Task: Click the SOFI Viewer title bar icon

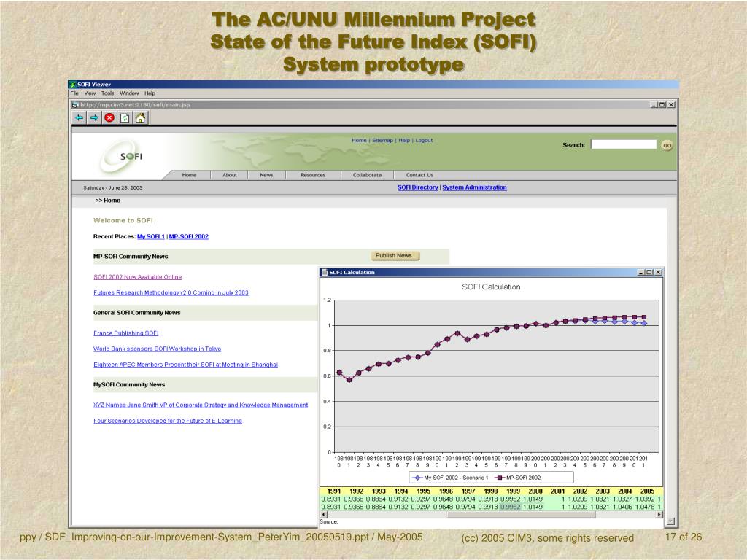Action: click(72, 85)
